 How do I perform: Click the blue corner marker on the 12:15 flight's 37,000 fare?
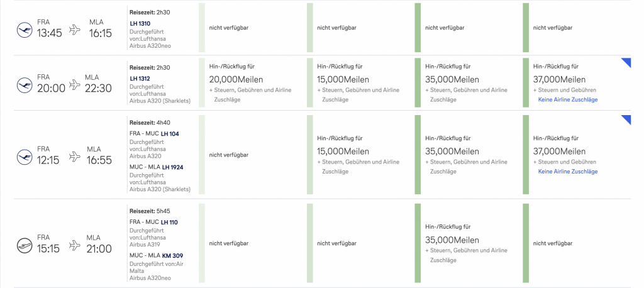tap(626, 119)
